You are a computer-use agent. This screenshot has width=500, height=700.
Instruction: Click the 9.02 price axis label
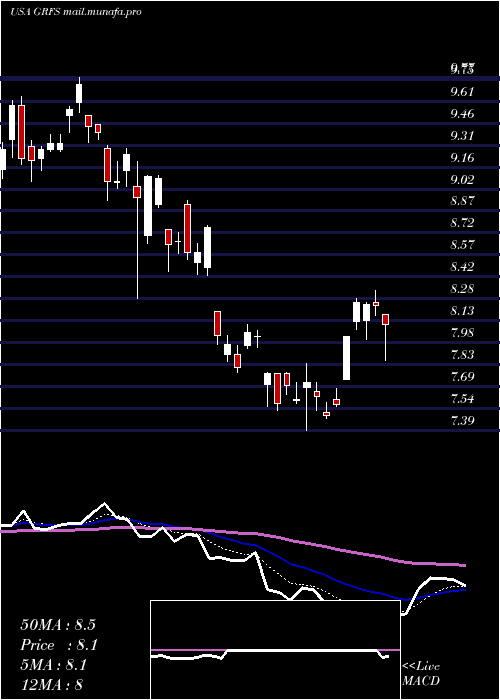pyautogui.click(x=462, y=179)
